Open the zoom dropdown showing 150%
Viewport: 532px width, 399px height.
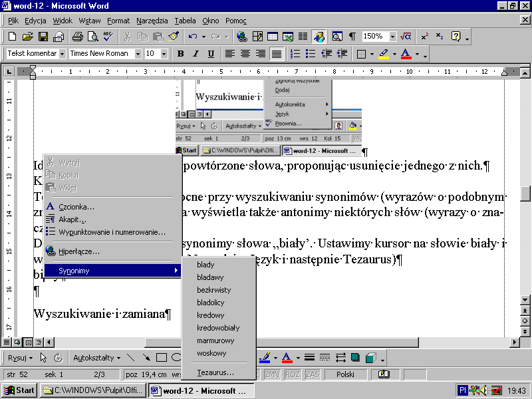[x=392, y=37]
